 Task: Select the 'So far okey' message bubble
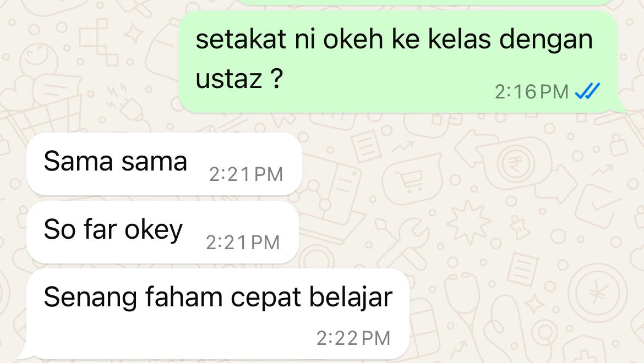coord(162,232)
